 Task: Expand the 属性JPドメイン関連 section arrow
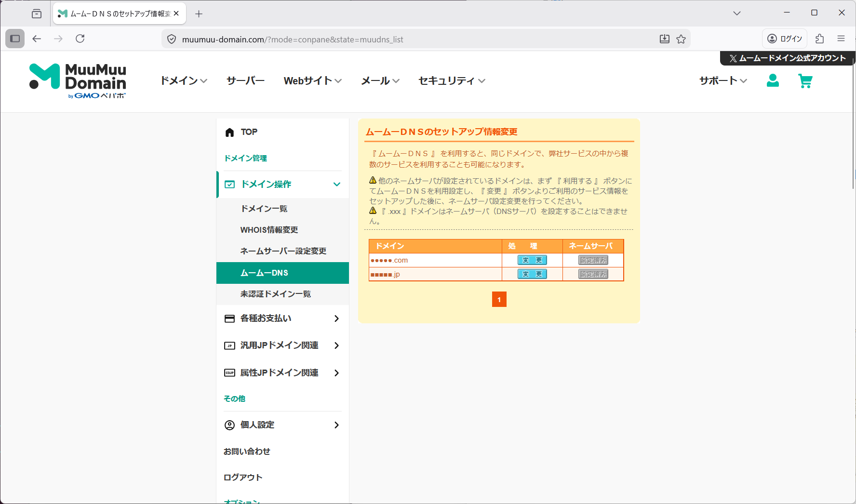[x=336, y=373]
